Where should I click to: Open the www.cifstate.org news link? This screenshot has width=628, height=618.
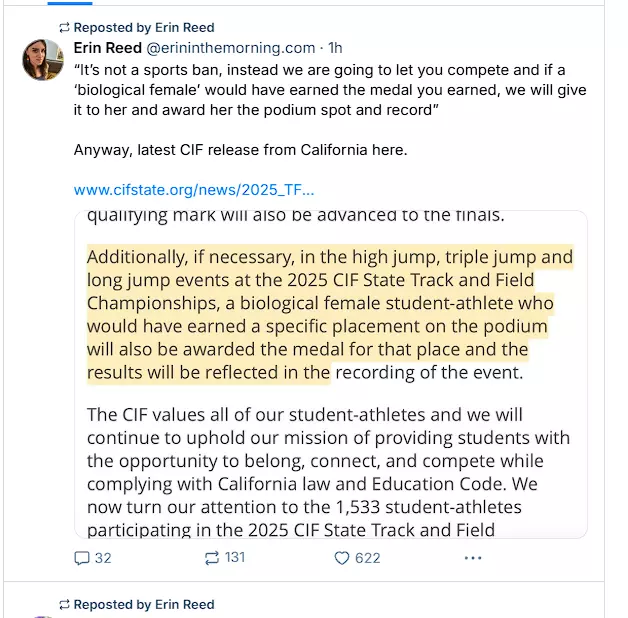tap(194, 189)
